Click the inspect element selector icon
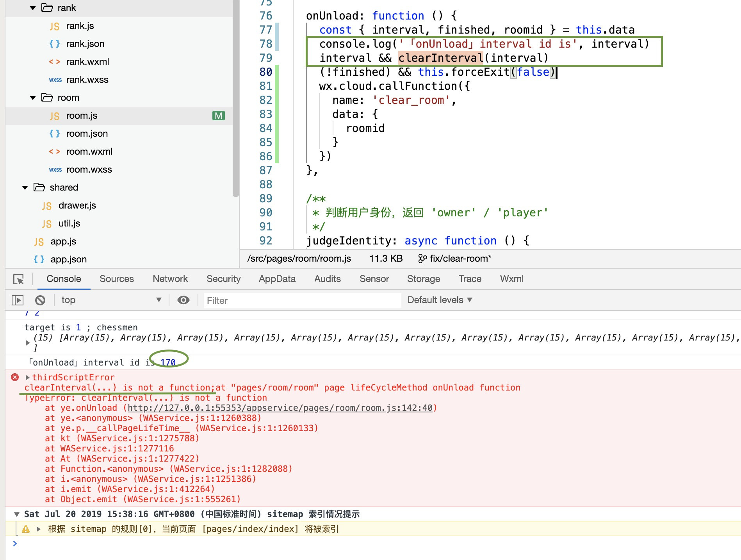Viewport: 741px width, 560px height. [x=18, y=279]
